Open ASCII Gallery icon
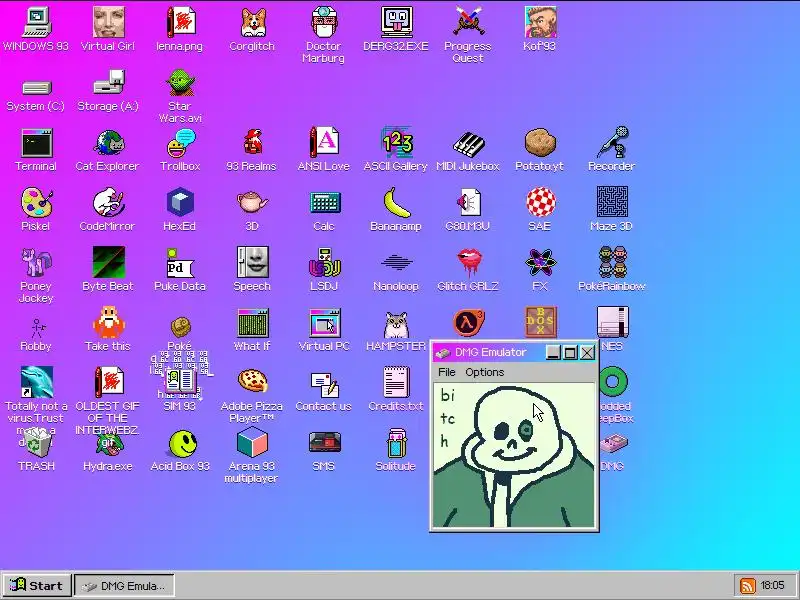Image resolution: width=800 pixels, height=600 pixels. (396, 143)
